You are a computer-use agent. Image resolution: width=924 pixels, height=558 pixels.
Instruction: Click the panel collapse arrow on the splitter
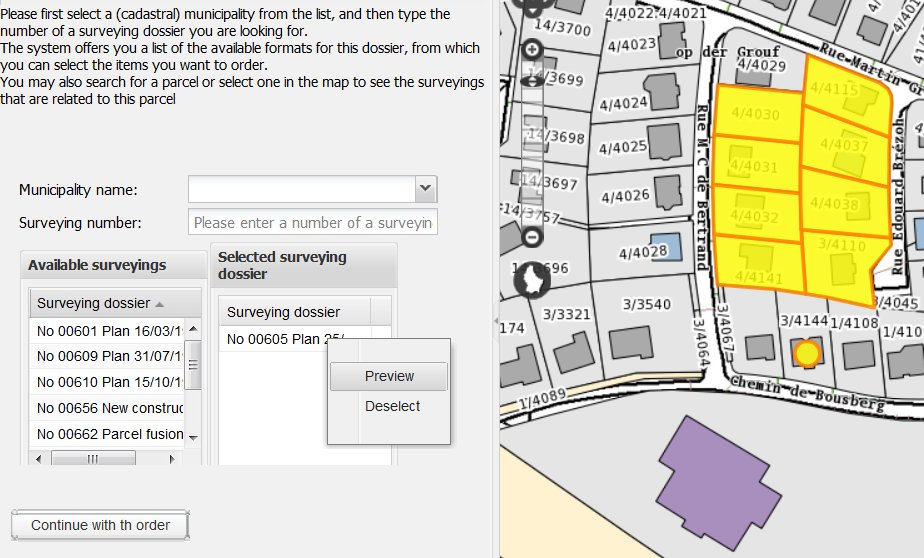point(495,320)
